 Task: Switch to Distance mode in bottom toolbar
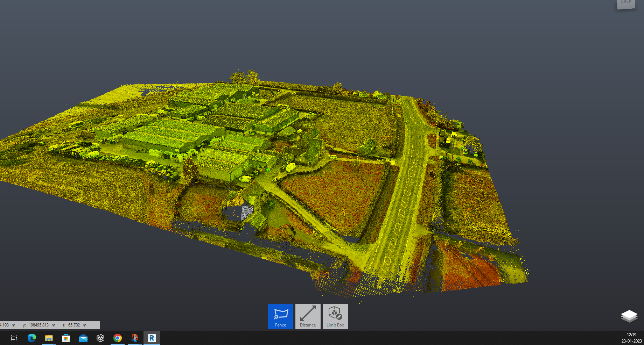pos(307,316)
